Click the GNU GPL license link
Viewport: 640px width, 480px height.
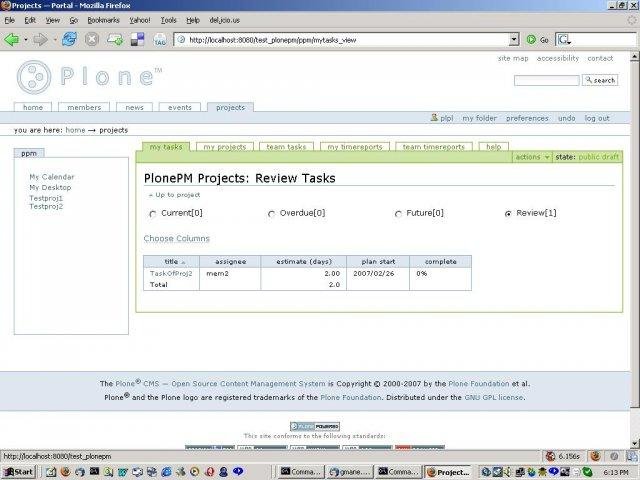click(x=494, y=397)
